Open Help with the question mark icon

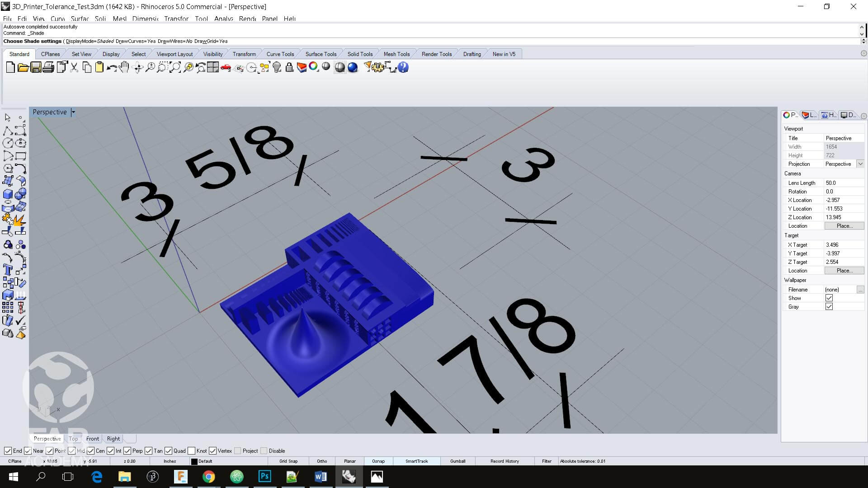[403, 68]
